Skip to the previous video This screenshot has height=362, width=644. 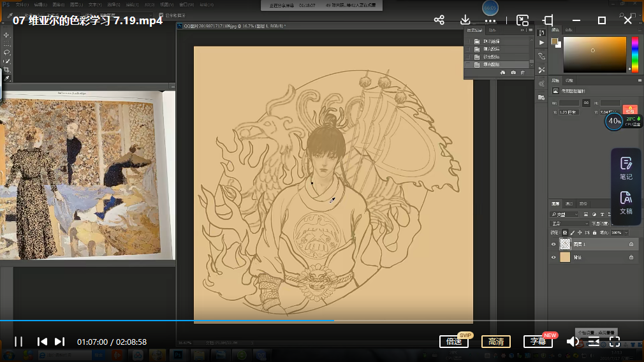pos(42,342)
